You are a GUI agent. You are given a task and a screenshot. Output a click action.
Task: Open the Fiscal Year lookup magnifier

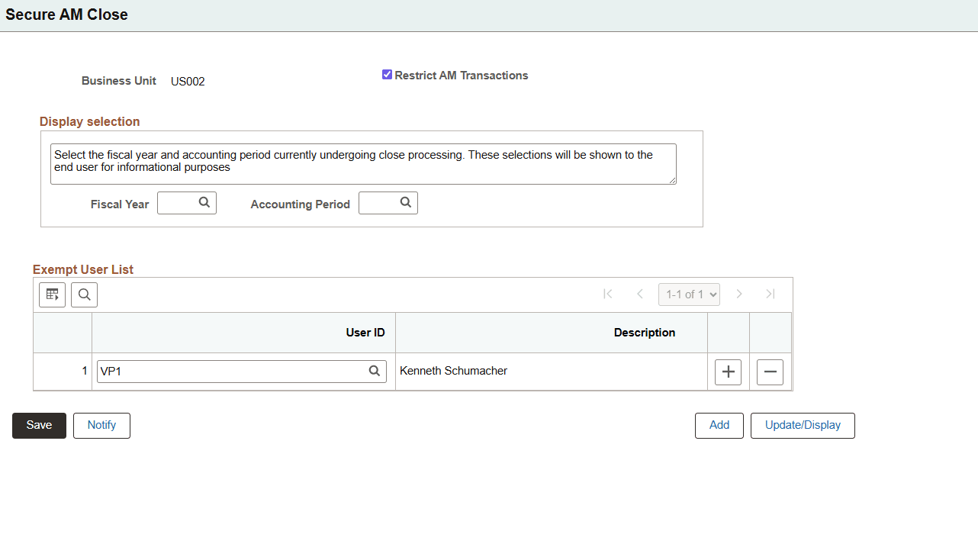point(204,203)
